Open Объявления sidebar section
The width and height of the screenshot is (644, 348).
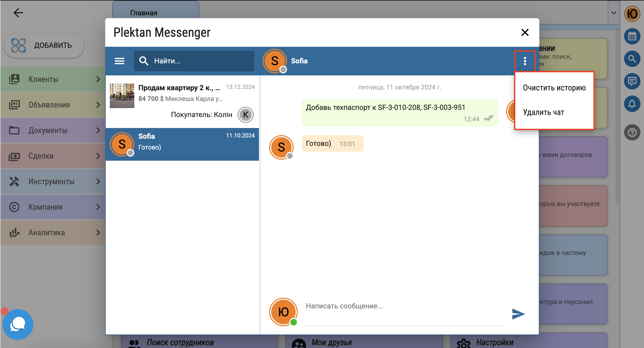pos(53,105)
